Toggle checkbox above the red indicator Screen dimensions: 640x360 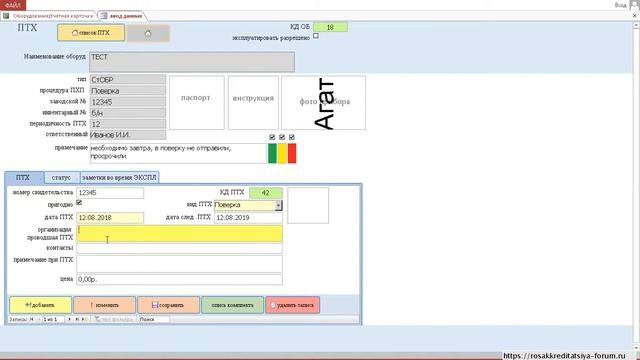[291, 137]
